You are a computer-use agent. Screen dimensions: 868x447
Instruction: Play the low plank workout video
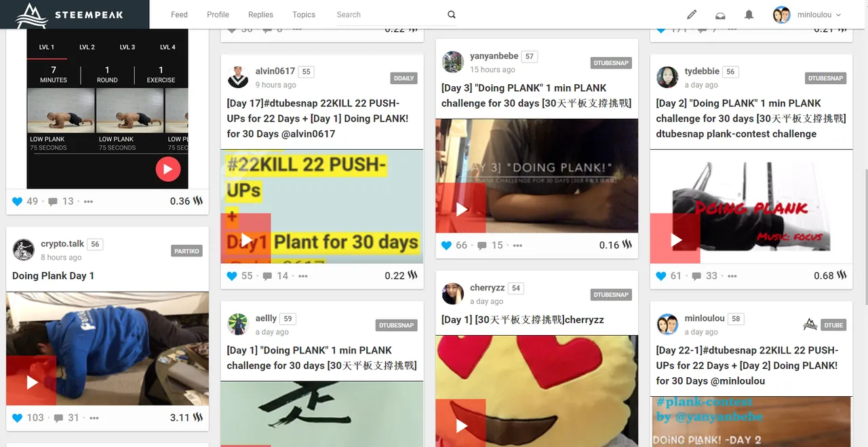pyautogui.click(x=167, y=169)
